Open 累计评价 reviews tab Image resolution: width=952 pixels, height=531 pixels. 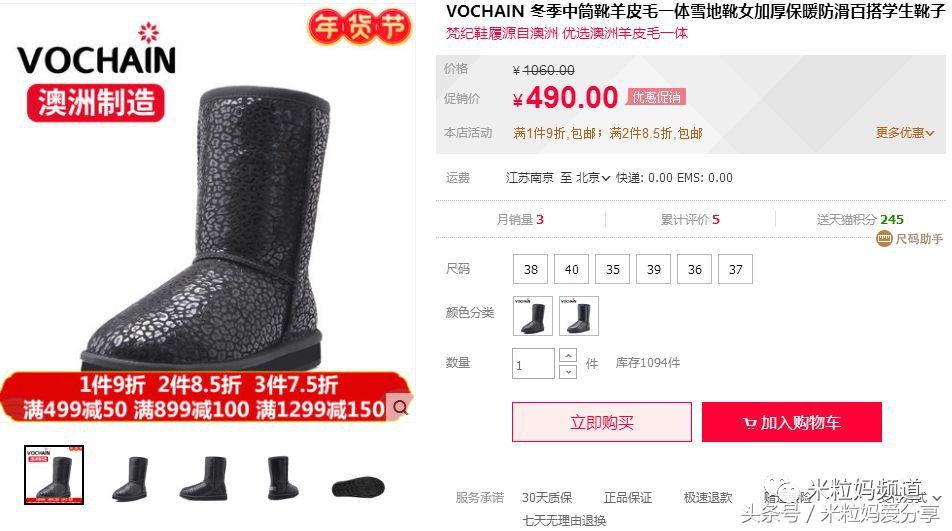(690, 220)
